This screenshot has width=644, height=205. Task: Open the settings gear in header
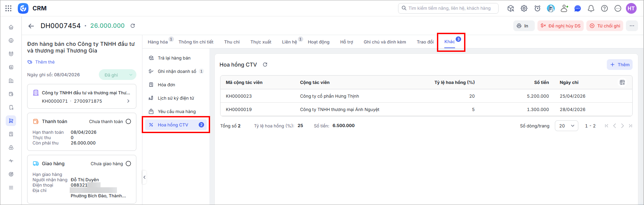click(x=524, y=8)
